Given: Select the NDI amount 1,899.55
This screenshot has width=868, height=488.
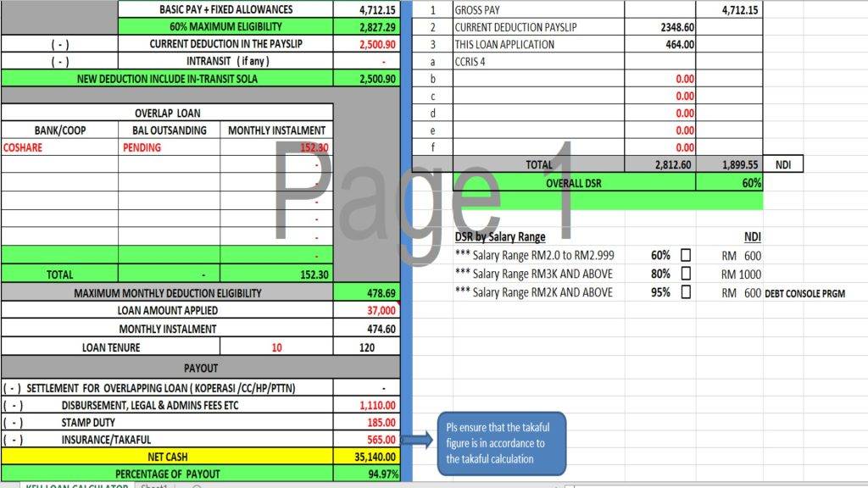Looking at the screenshot, I should pos(729,164).
